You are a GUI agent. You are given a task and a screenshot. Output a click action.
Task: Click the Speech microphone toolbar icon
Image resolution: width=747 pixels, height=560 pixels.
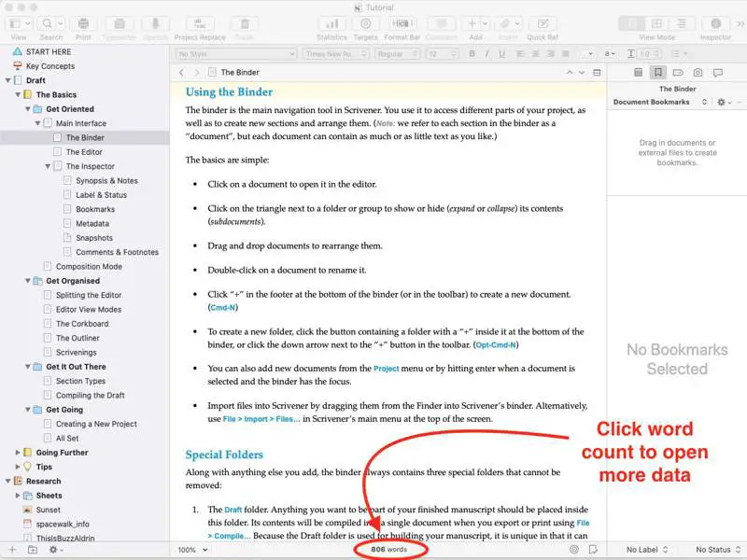click(x=155, y=24)
